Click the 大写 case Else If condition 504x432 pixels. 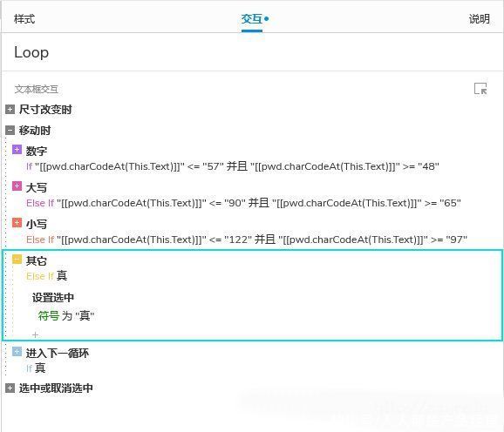243,203
